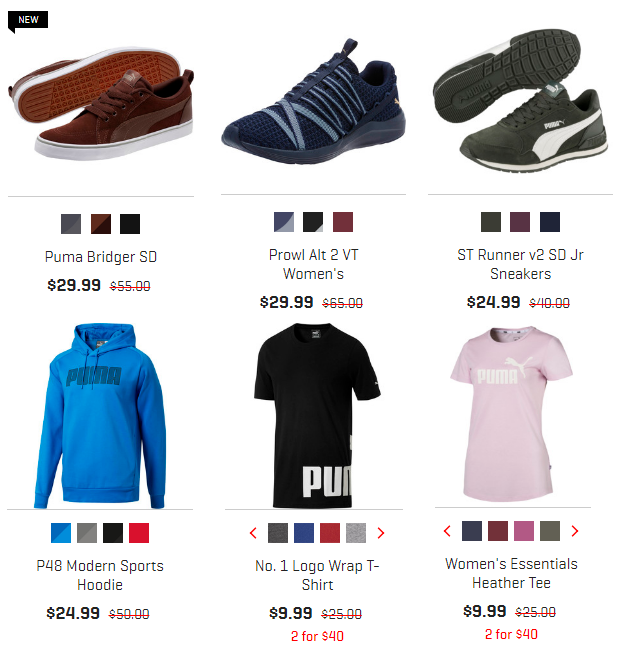The width and height of the screenshot is (625, 658).
Task: Open the Puma Bridger SD product link
Action: click(101, 256)
